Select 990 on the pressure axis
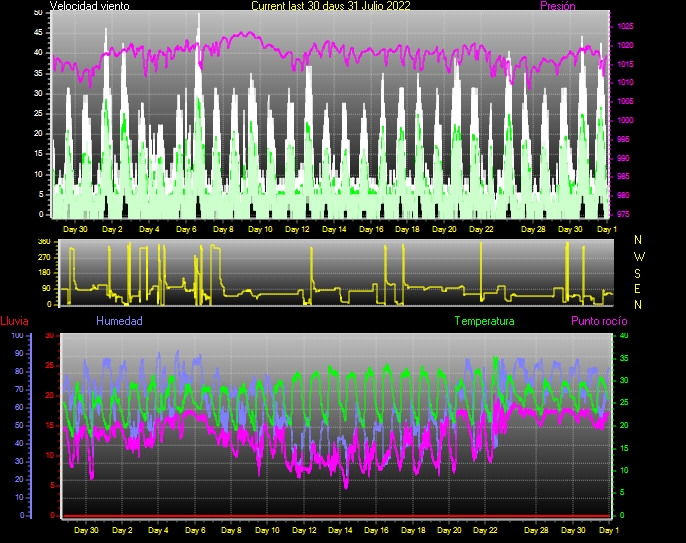The width and height of the screenshot is (686, 543). (623, 158)
